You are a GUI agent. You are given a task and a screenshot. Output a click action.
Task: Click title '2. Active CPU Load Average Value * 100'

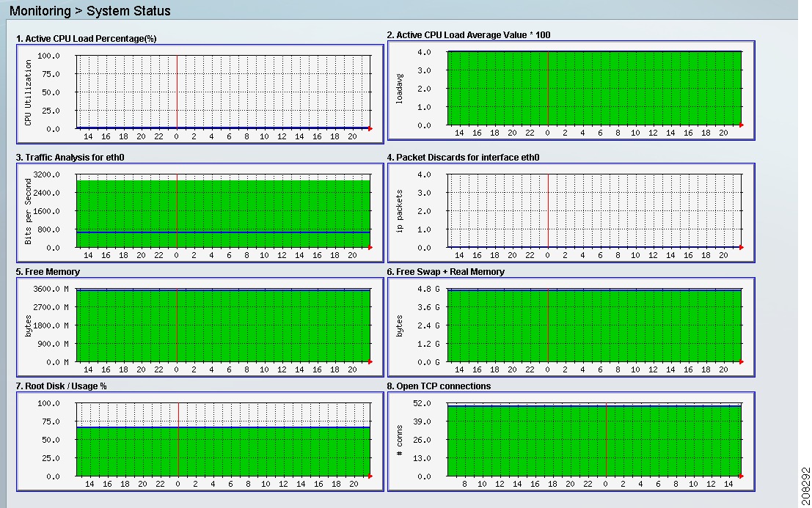469,35
